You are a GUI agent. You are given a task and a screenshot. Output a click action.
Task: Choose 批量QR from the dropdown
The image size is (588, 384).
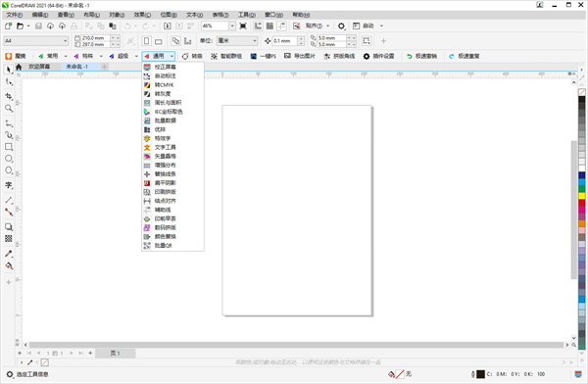click(x=172, y=246)
